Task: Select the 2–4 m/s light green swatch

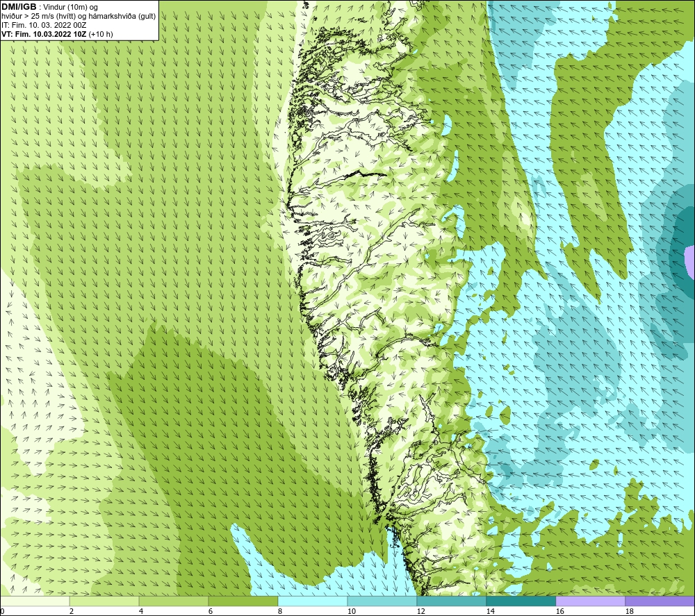Action: (104, 601)
